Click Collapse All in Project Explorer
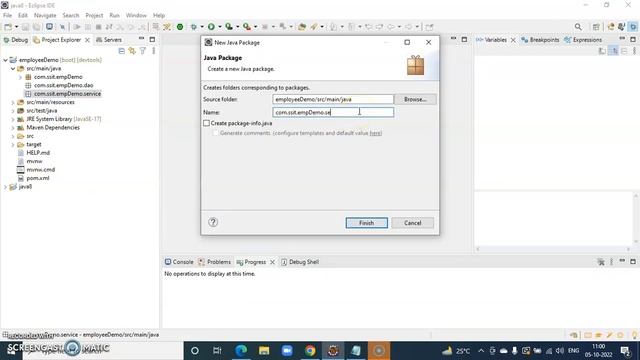Image resolution: width=640 pixels, height=360 pixels. pos(122,51)
